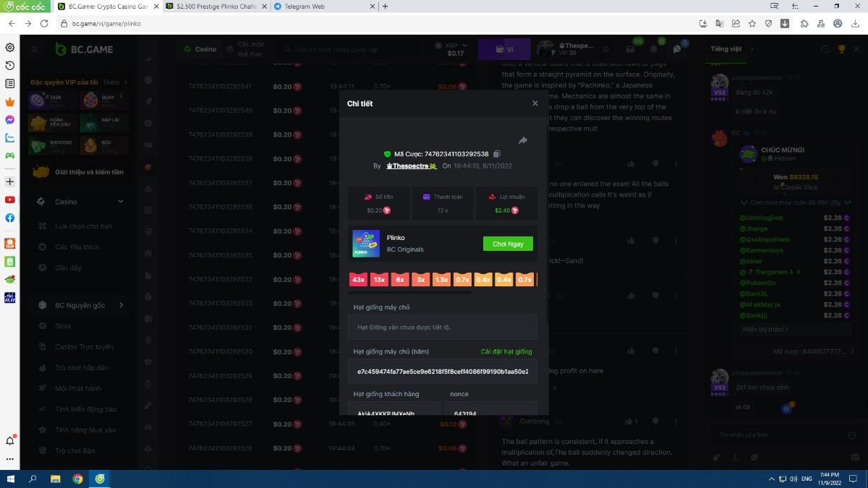Click the server seed hash field
This screenshot has height=488, width=868.
(x=442, y=371)
